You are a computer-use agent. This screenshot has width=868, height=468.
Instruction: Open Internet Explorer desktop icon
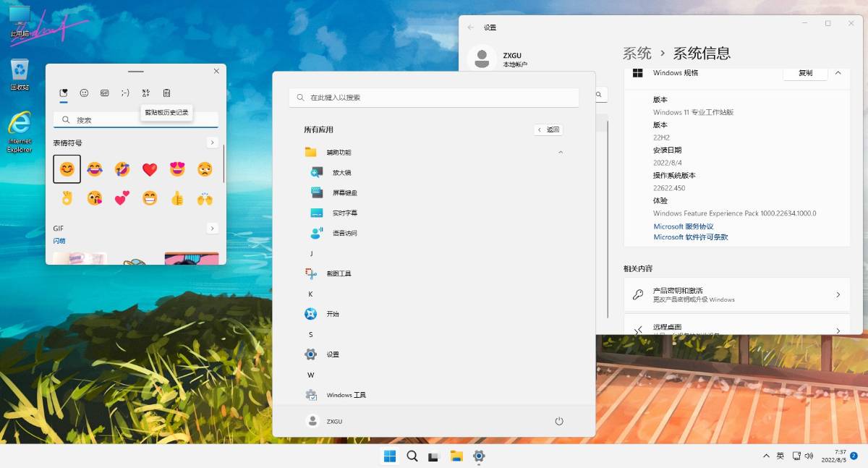(x=20, y=132)
